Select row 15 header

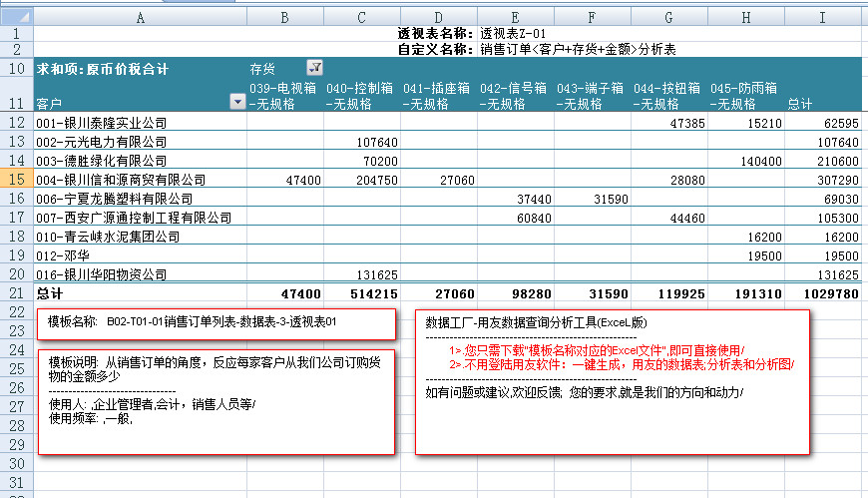coord(16,180)
